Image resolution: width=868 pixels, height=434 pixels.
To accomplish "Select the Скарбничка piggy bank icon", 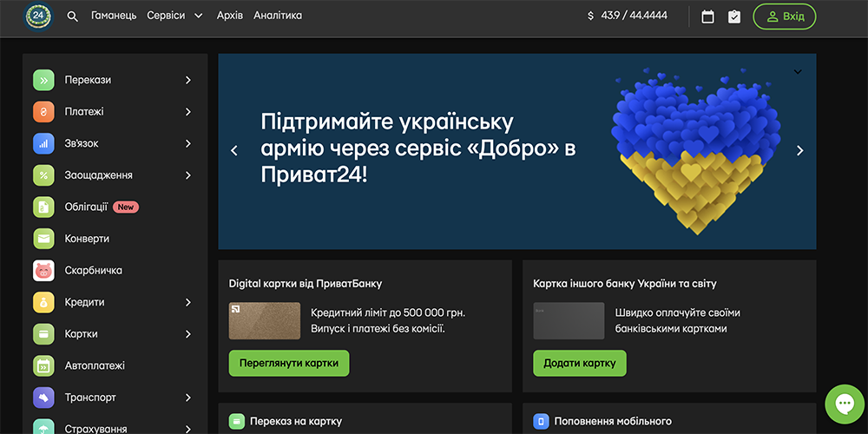I will pyautogui.click(x=44, y=271).
